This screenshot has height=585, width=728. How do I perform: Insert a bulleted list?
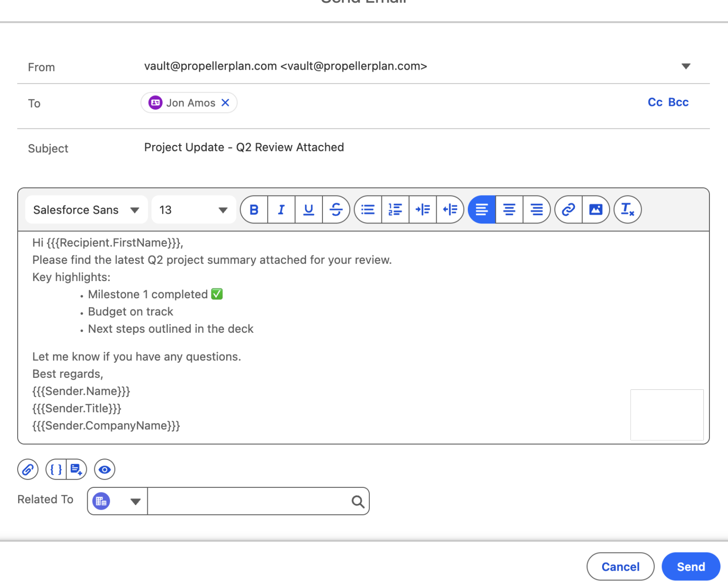[x=368, y=210]
